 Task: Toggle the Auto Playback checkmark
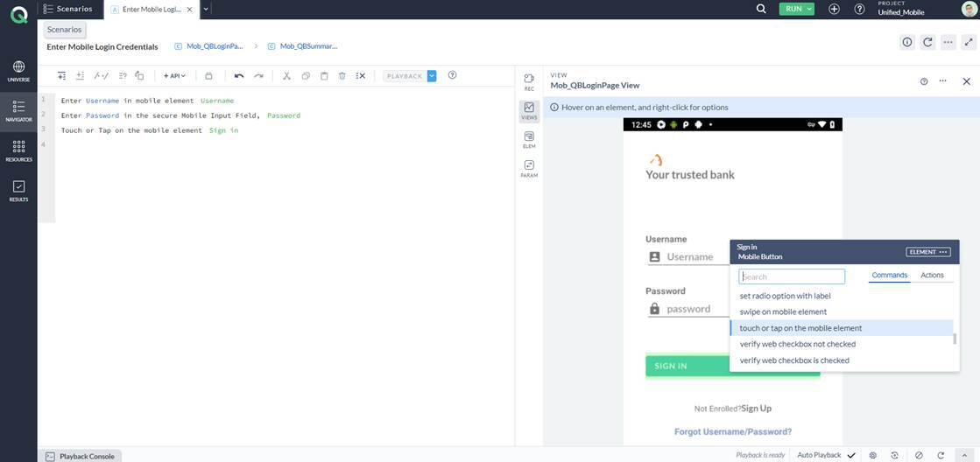coord(851,455)
